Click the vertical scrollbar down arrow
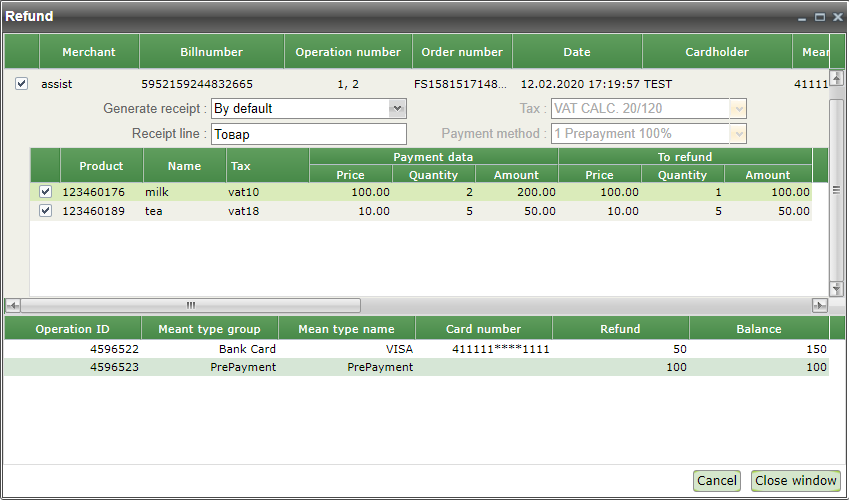 coord(837,288)
